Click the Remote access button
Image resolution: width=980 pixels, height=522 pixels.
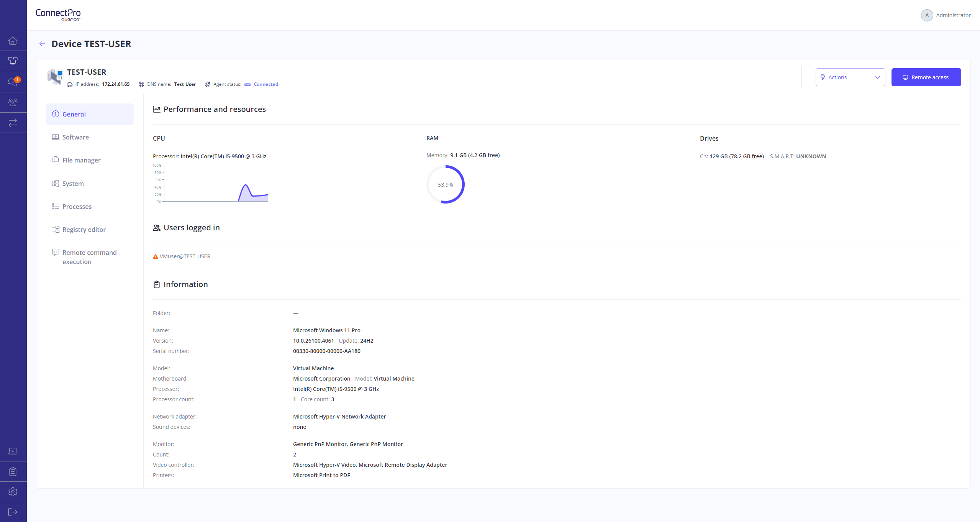(926, 77)
